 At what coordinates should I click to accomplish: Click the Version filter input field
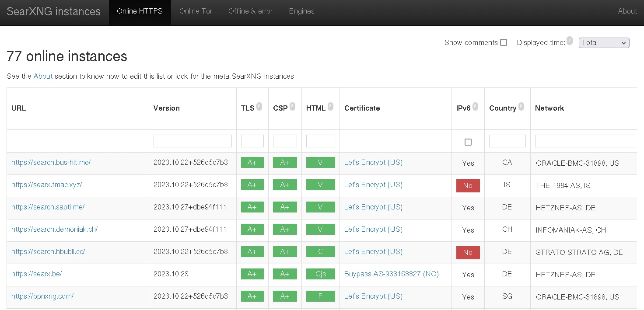pos(192,141)
